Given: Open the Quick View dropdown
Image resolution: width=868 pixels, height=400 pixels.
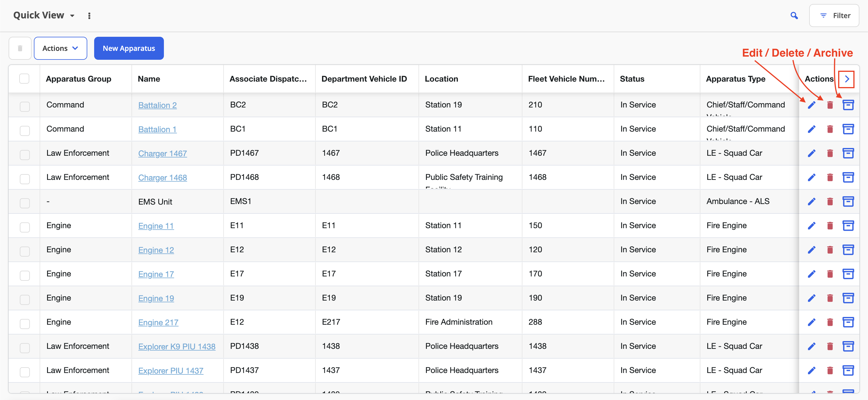Looking at the screenshot, I should tap(44, 15).
